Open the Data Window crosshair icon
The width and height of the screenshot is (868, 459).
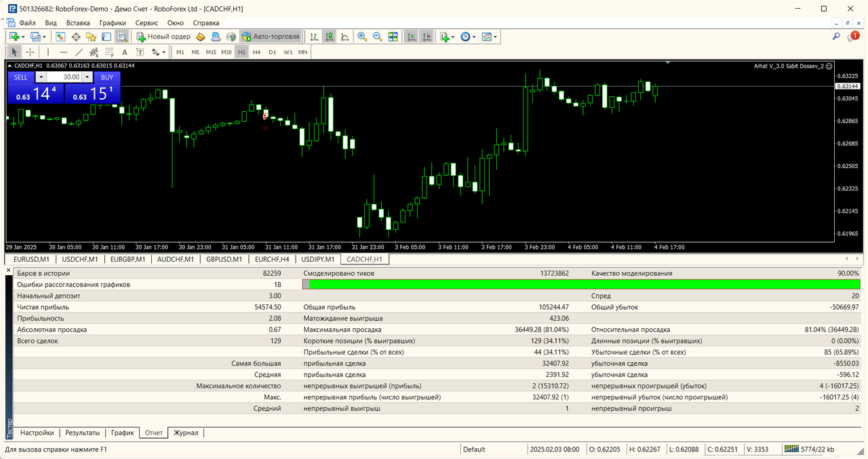pos(76,37)
